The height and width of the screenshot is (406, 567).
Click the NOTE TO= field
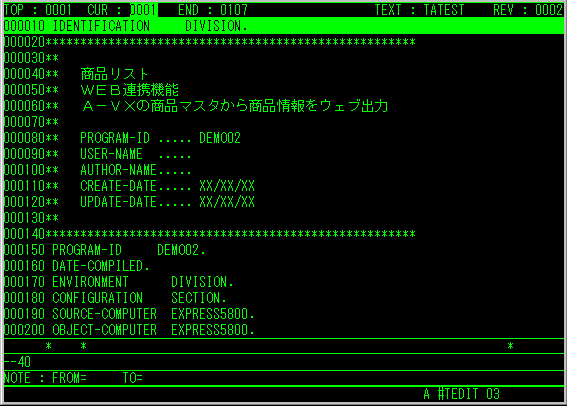coord(133,378)
